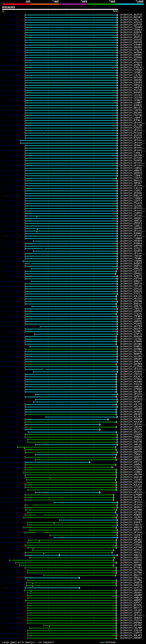The width and height of the screenshot is (146, 644).
Task: Open UniRef100_Q4XMR4 label
Action: 131,364
